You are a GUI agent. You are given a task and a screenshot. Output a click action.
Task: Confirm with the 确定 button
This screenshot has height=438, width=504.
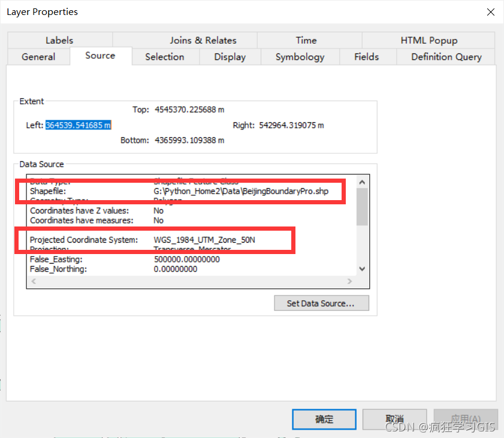pyautogui.click(x=324, y=419)
